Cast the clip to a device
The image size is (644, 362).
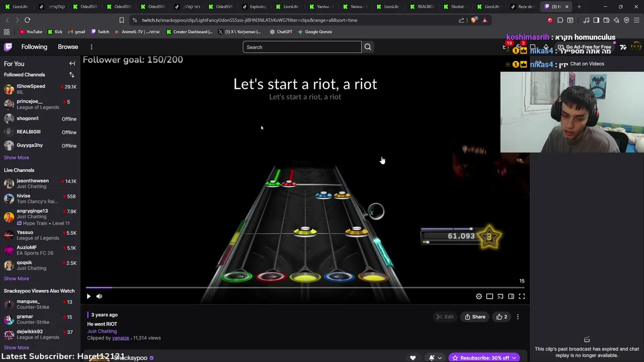tap(500, 296)
